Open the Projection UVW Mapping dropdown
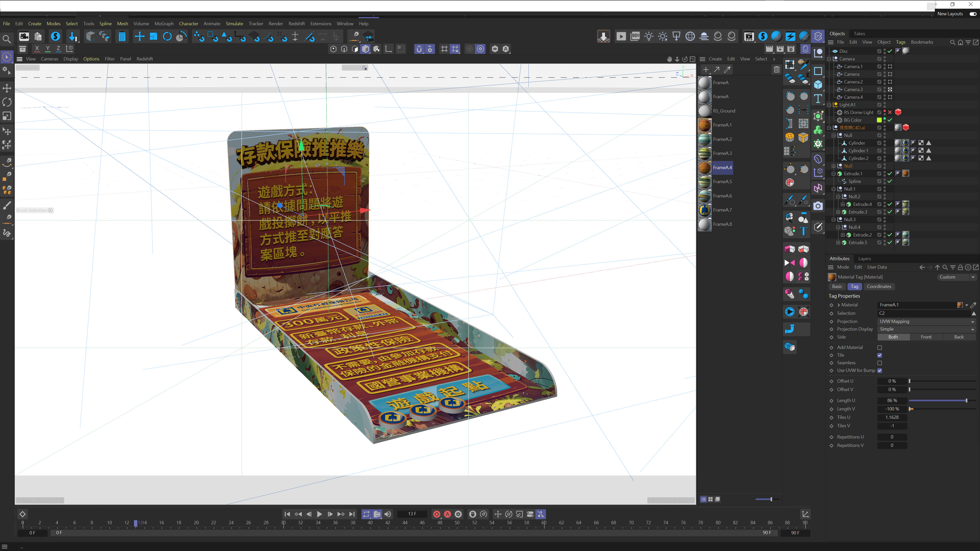This screenshot has width=980, height=551. pyautogui.click(x=926, y=321)
